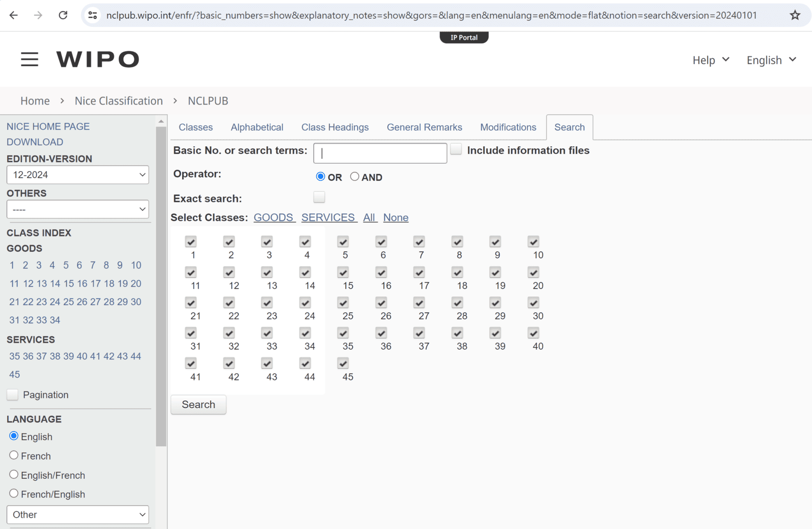Bookmark this page with the star icon
Viewport: 812px width, 529px height.
point(795,15)
